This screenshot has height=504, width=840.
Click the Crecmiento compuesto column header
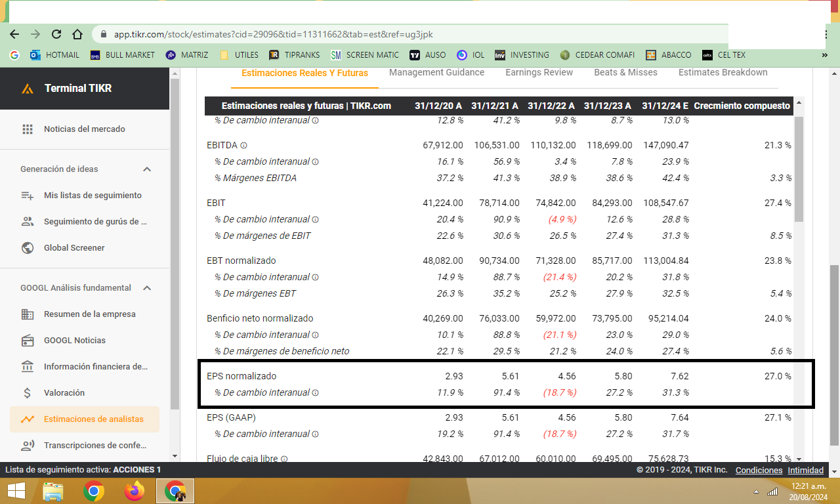coord(742,106)
